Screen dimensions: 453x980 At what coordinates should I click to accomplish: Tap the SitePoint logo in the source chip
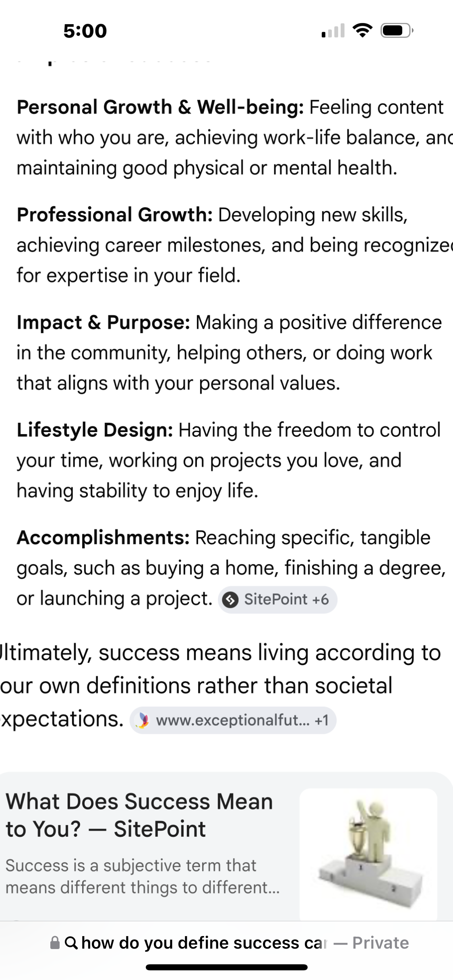[x=230, y=600]
